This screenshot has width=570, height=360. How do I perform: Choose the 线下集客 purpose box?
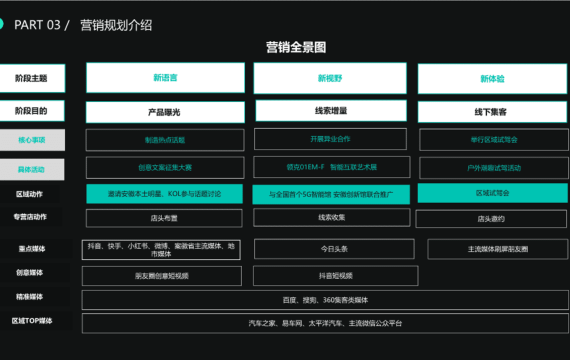(493, 112)
